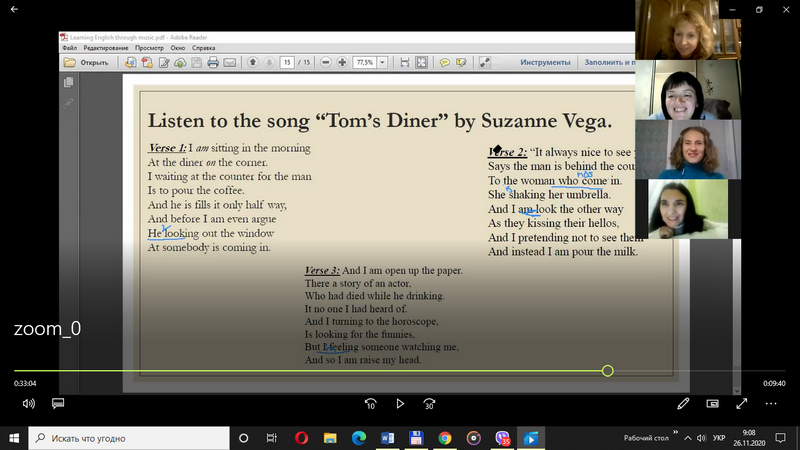This screenshot has width=800, height=450.
Task: Open the Инструменты tools pane
Action: click(545, 62)
